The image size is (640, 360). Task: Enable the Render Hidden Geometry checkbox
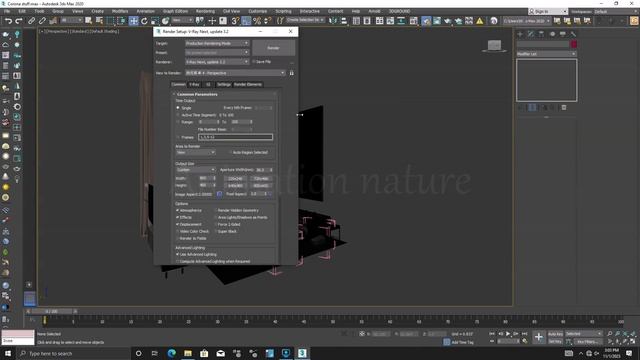click(x=216, y=210)
